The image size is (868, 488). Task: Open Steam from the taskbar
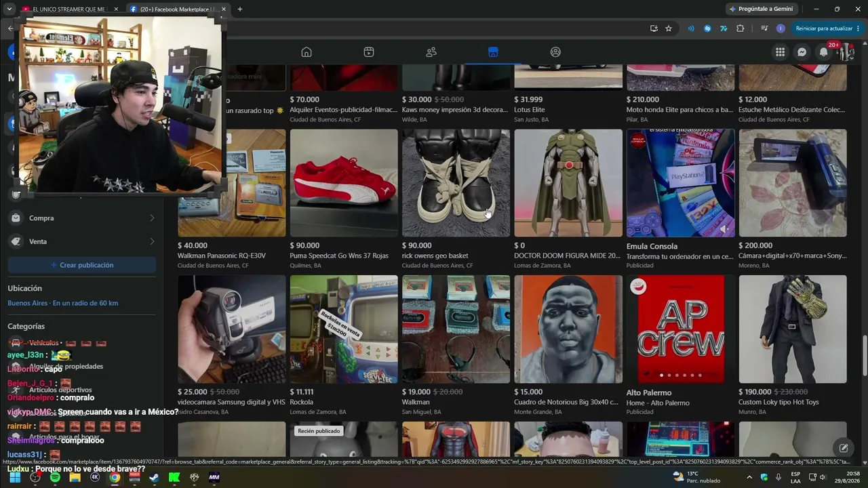click(155, 477)
